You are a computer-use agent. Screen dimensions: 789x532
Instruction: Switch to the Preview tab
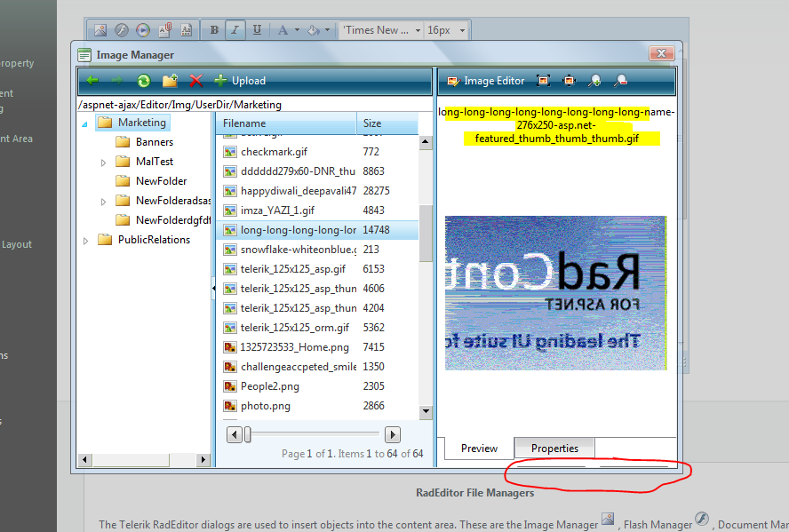pos(479,448)
